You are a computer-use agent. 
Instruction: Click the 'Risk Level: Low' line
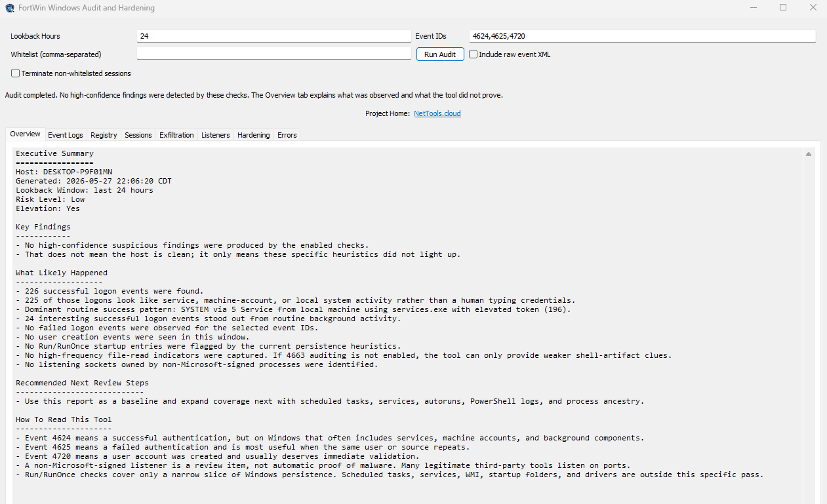pyautogui.click(x=50, y=199)
